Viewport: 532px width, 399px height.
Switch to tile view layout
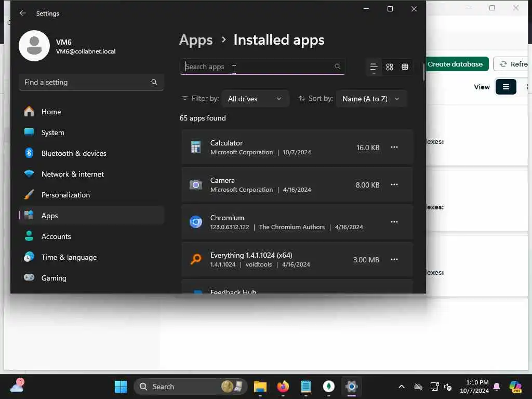[405, 67]
